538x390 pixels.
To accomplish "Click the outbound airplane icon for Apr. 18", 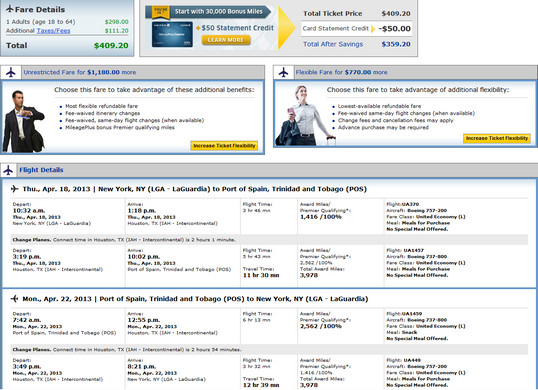I will point(14,189).
